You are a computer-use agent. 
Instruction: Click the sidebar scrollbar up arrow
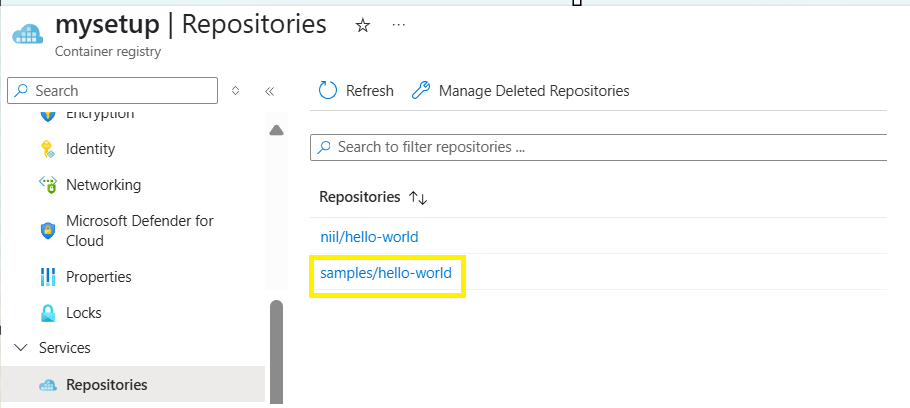pyautogui.click(x=277, y=131)
